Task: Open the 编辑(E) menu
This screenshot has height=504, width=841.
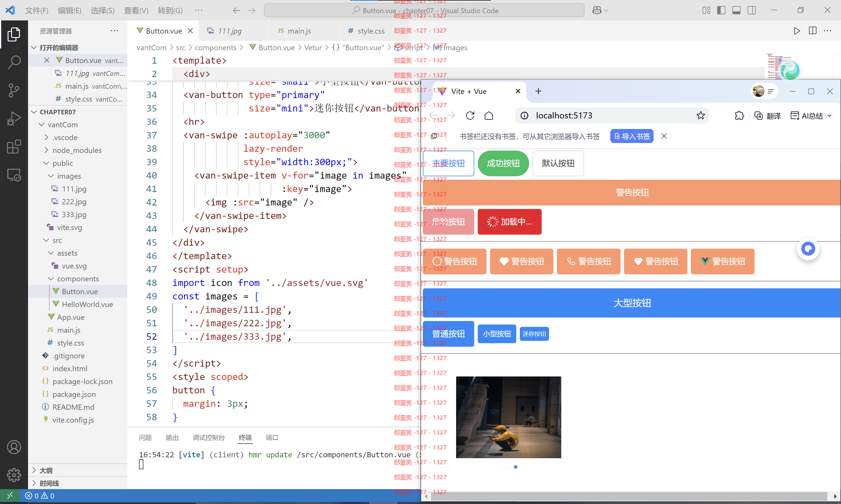Action: pyautogui.click(x=69, y=11)
